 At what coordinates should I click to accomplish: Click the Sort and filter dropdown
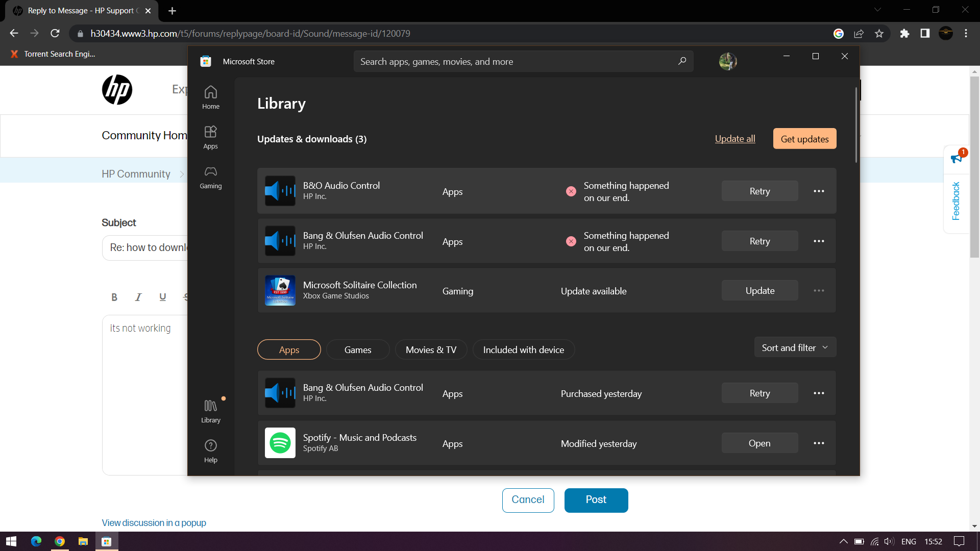(794, 348)
